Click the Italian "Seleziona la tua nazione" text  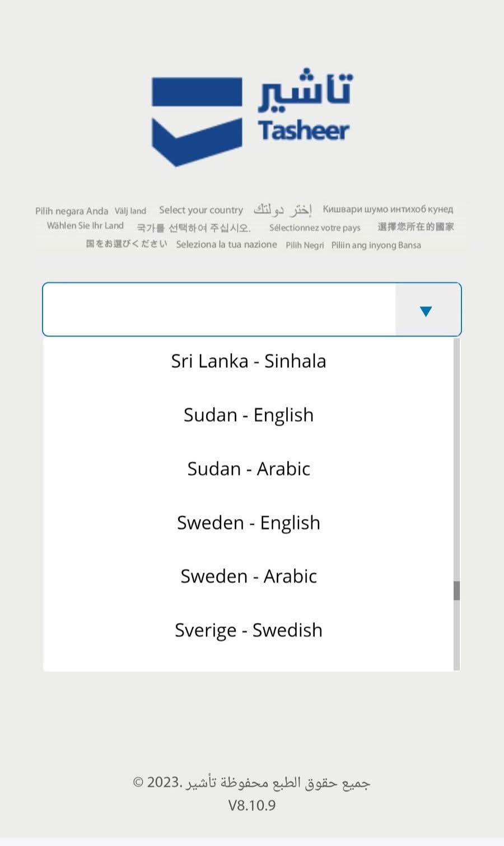pyautogui.click(x=226, y=245)
